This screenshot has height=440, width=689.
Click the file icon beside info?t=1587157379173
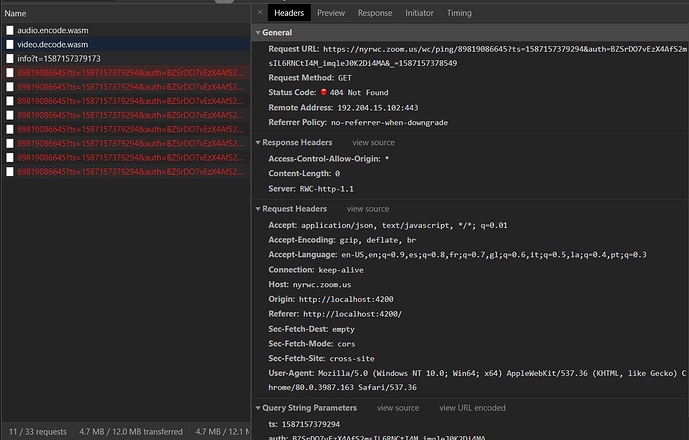(x=10, y=58)
